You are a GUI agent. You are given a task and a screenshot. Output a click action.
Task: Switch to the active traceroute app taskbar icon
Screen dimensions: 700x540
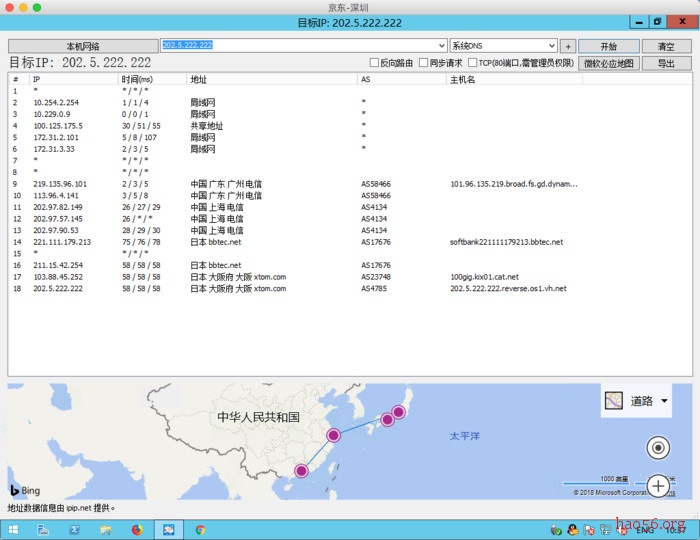(x=169, y=530)
